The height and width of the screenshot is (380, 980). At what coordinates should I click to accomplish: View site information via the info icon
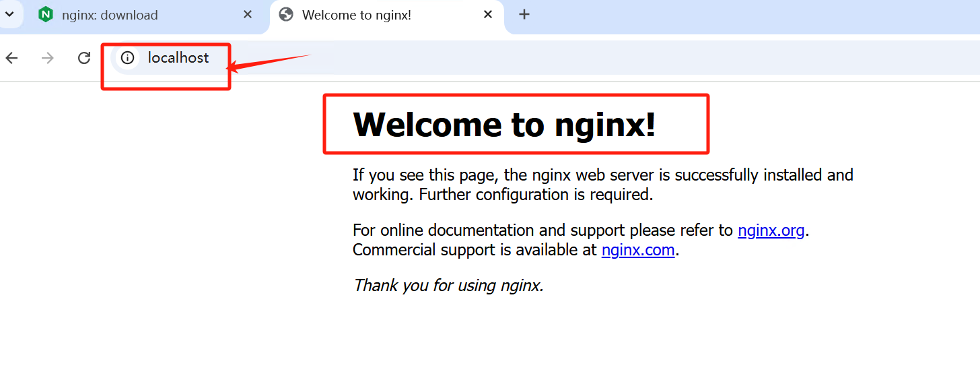click(x=127, y=58)
